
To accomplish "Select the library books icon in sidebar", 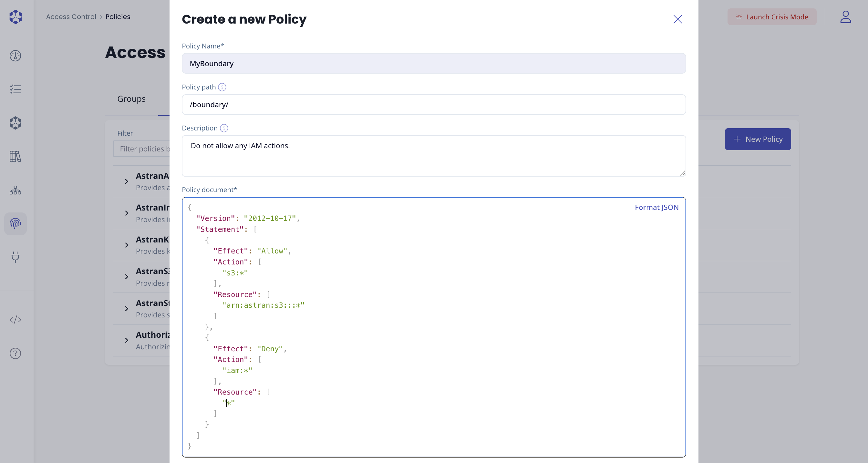I will pos(15,156).
